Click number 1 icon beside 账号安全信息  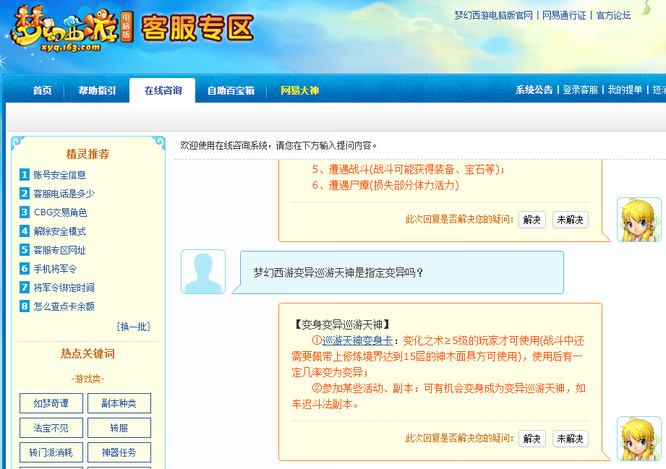pyautogui.click(x=25, y=175)
